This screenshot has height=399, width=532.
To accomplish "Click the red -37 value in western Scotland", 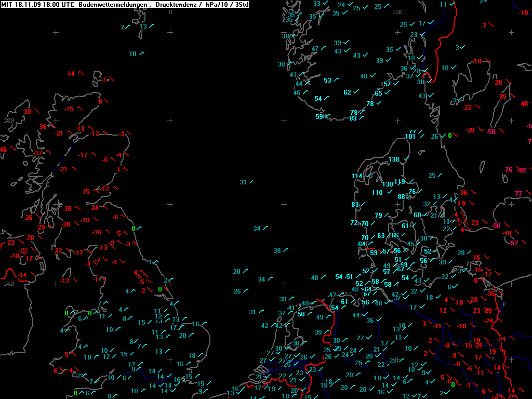I will (x=37, y=153).
